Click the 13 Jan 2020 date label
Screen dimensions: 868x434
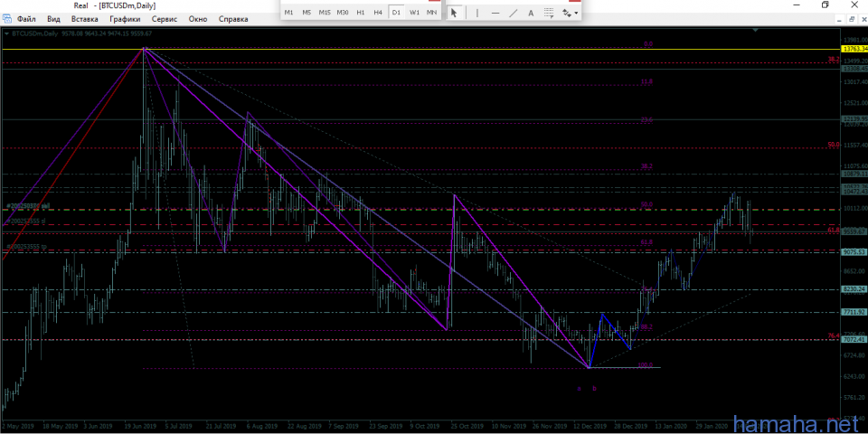pyautogui.click(x=673, y=427)
